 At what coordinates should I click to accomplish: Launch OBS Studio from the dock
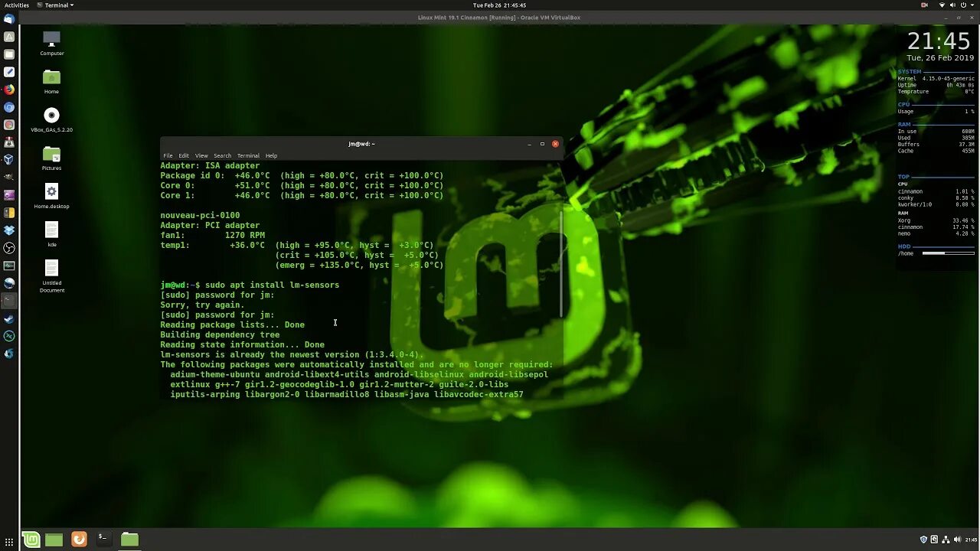9,248
